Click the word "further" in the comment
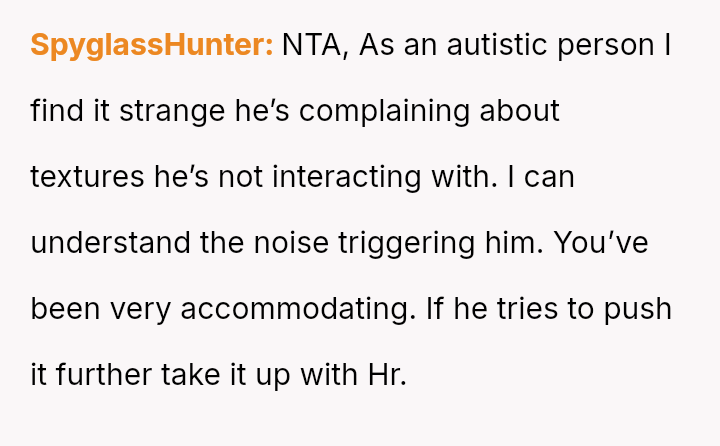 click(103, 375)
